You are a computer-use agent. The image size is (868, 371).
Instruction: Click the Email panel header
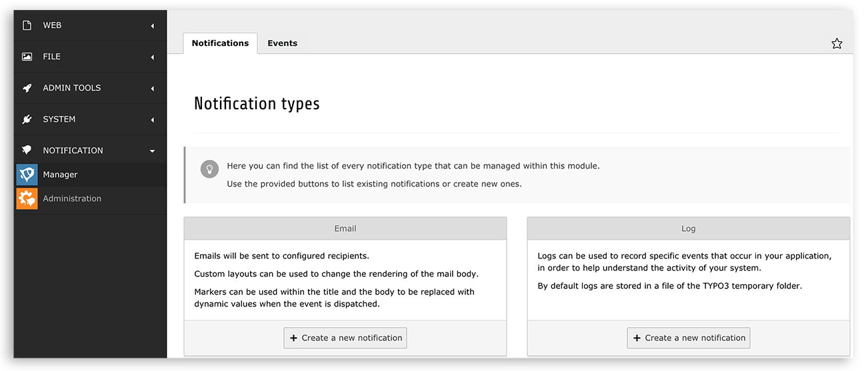[345, 228]
